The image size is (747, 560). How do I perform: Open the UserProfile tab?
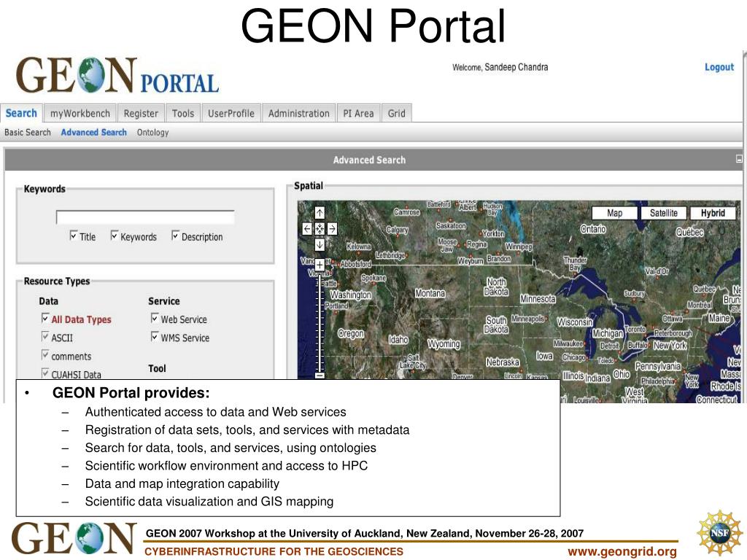[231, 113]
